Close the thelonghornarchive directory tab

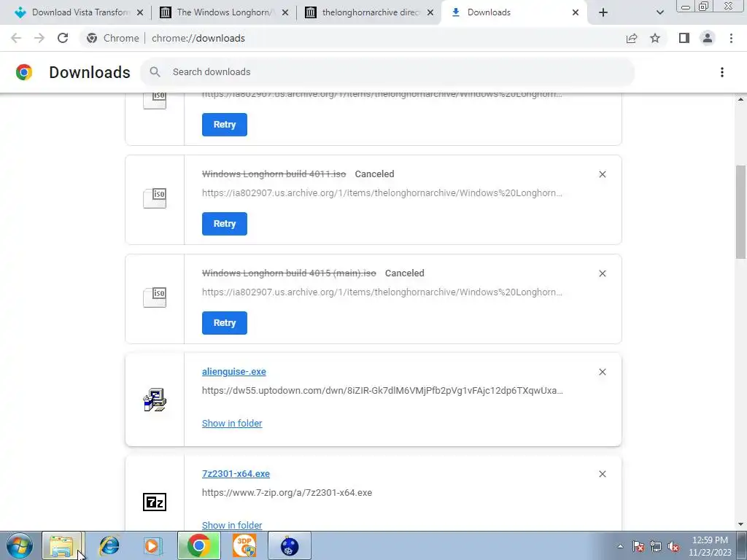(x=430, y=12)
